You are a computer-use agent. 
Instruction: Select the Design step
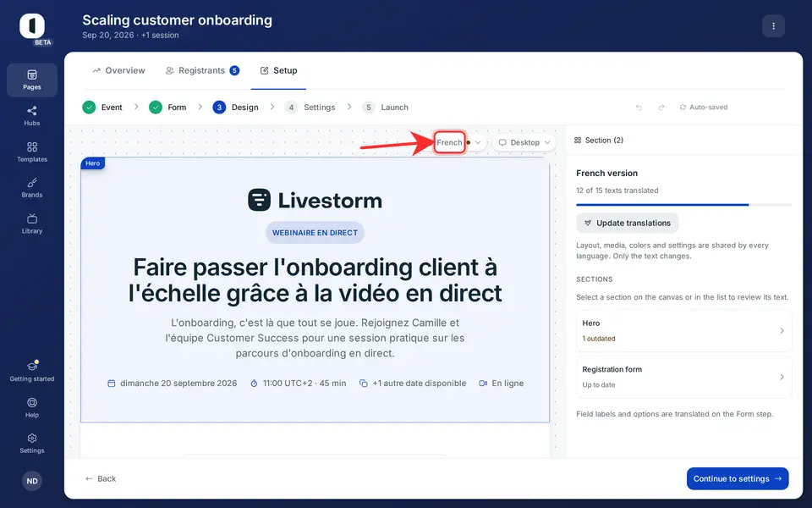236,108
